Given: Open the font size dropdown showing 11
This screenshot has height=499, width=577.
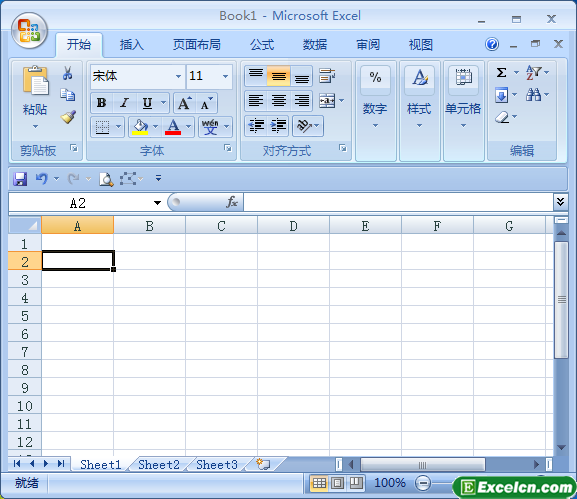Looking at the screenshot, I should point(225,76).
